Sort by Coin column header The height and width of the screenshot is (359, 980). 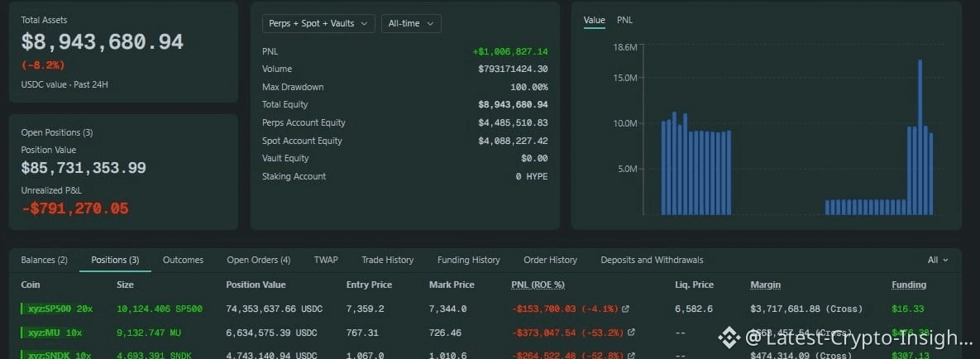(30, 285)
